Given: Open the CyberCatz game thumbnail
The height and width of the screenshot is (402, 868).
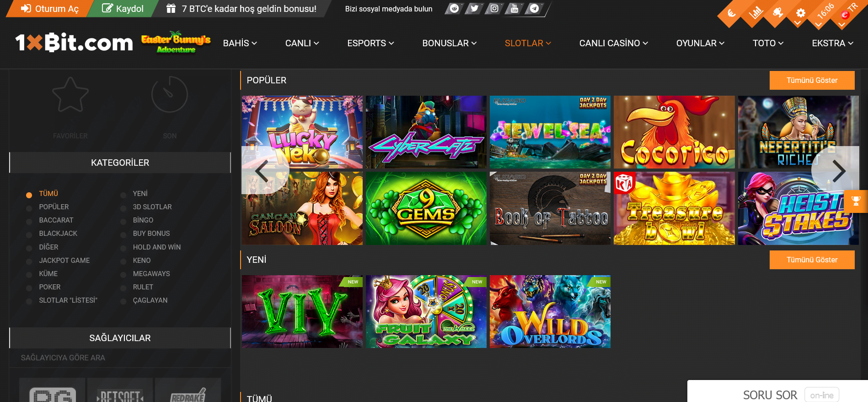Looking at the screenshot, I should (x=426, y=132).
